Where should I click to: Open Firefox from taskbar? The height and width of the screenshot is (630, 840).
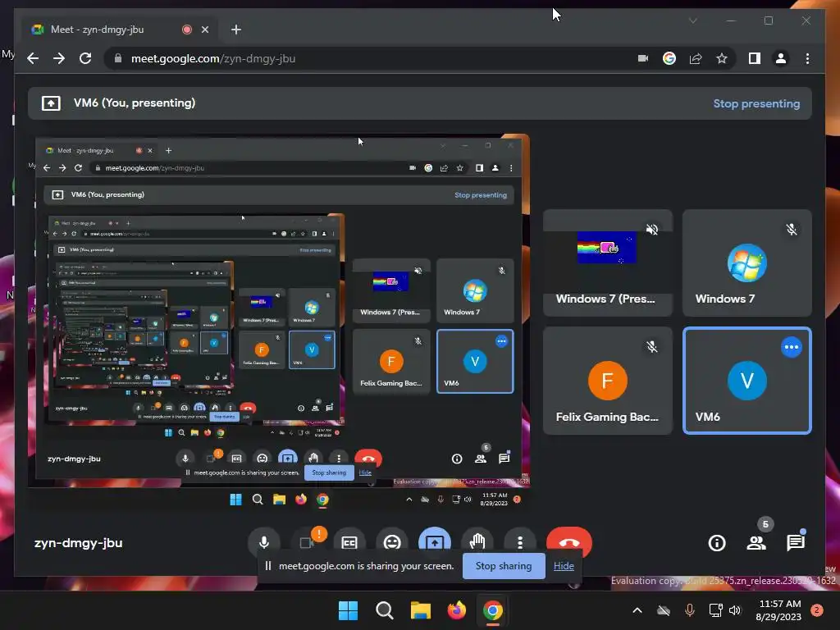click(456, 610)
